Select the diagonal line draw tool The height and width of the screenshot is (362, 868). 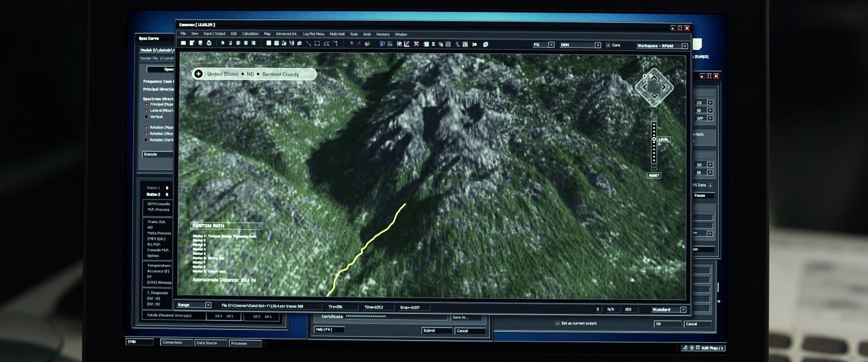click(308, 44)
